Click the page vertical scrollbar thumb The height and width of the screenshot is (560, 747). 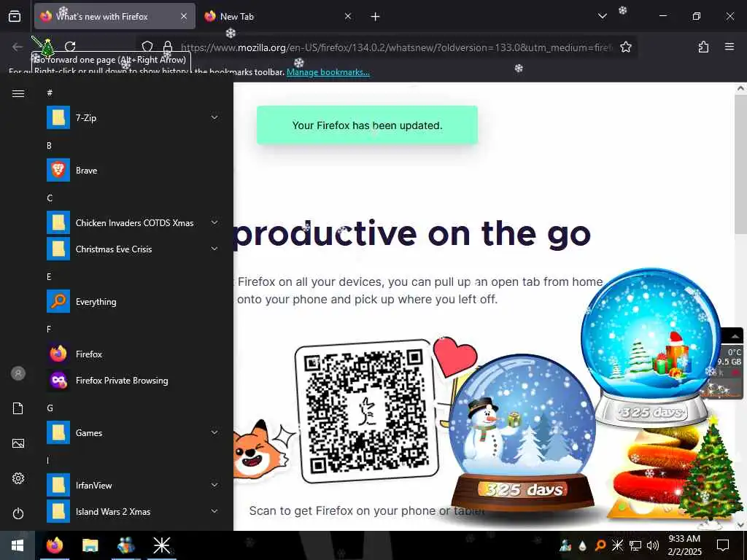(x=740, y=164)
